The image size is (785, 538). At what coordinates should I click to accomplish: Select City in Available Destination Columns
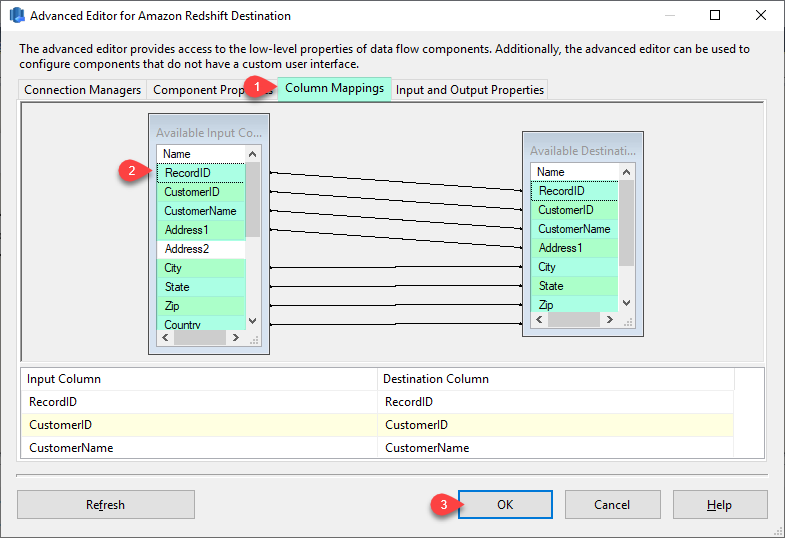tap(575, 267)
